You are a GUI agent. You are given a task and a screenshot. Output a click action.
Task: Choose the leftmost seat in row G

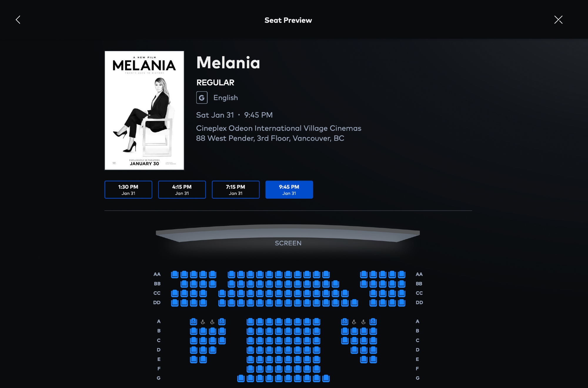pyautogui.click(x=241, y=378)
